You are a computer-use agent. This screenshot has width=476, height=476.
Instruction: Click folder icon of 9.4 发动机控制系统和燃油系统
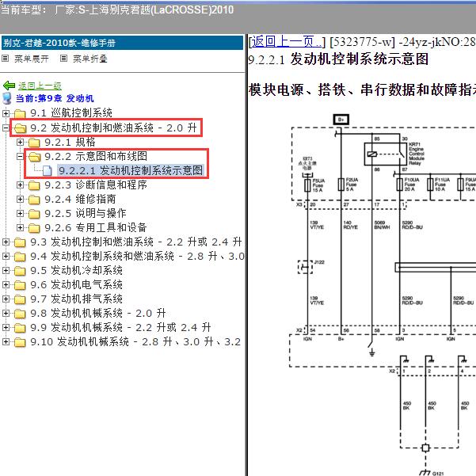[20, 257]
